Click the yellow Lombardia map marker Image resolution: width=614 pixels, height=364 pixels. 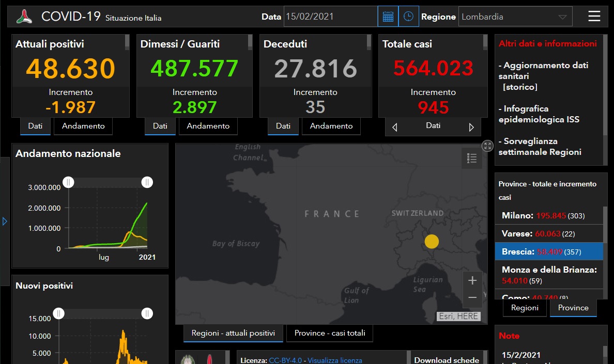tap(432, 241)
